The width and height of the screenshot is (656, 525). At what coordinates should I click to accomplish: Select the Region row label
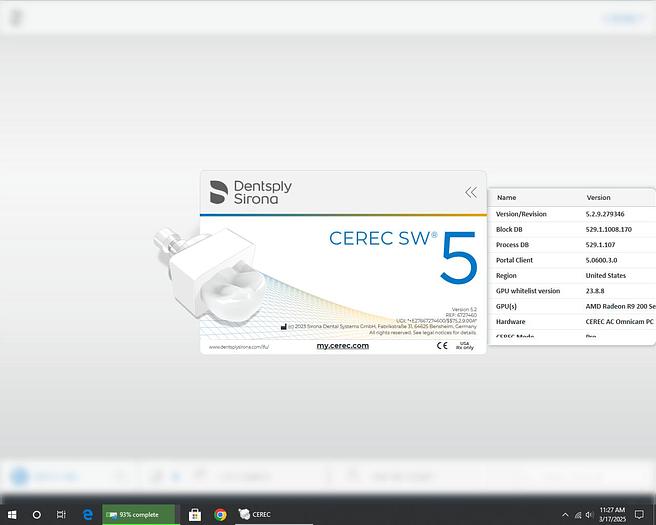click(506, 276)
